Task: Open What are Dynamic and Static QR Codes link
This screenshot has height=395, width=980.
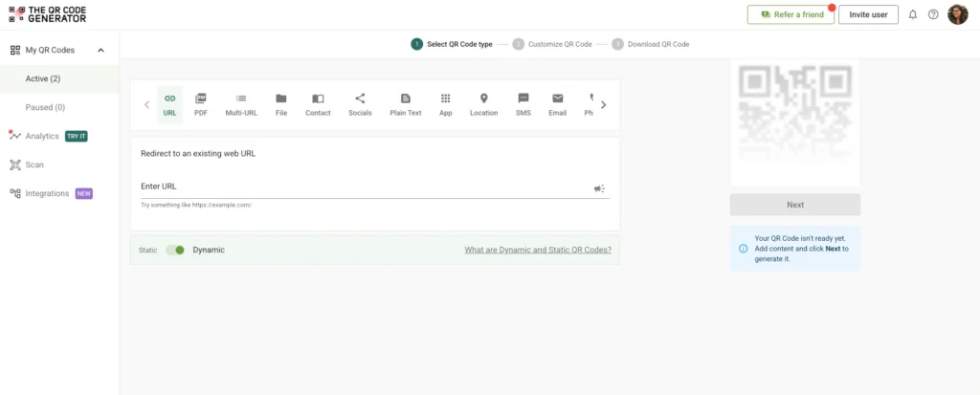Action: (x=537, y=250)
